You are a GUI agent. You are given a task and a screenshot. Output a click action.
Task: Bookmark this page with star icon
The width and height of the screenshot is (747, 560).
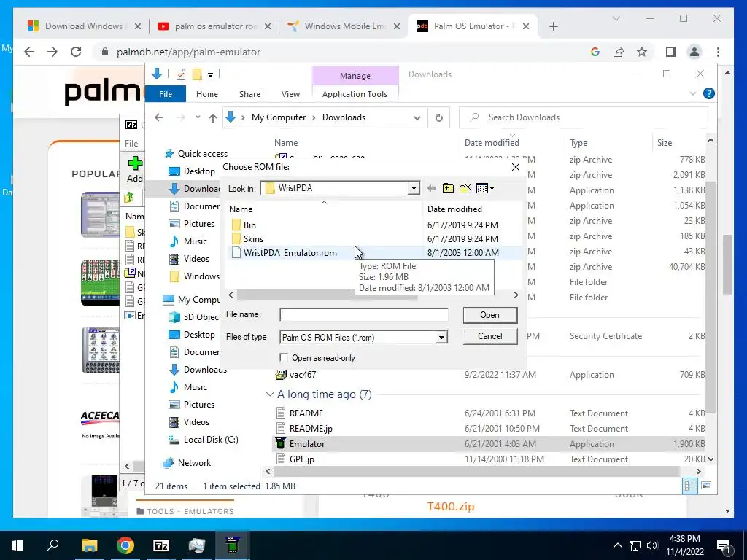[642, 52]
